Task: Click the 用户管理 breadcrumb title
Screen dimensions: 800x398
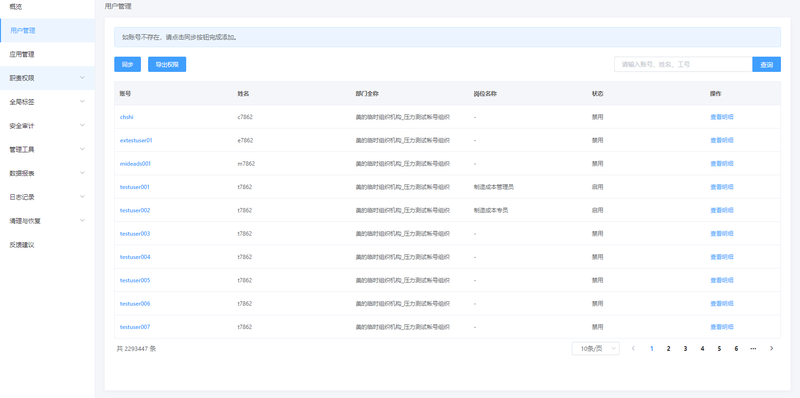Action: 118,6
